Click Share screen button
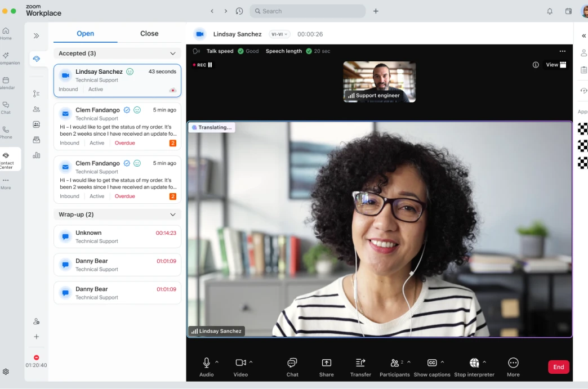Viewport: 588px width, 389px height. tap(326, 367)
